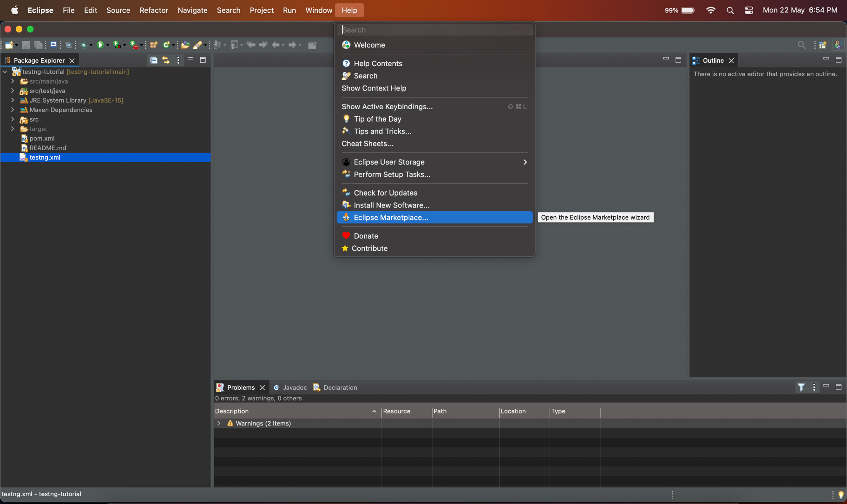Collapse the testng-tutorial project node
The height and width of the screenshot is (504, 847).
[4, 72]
